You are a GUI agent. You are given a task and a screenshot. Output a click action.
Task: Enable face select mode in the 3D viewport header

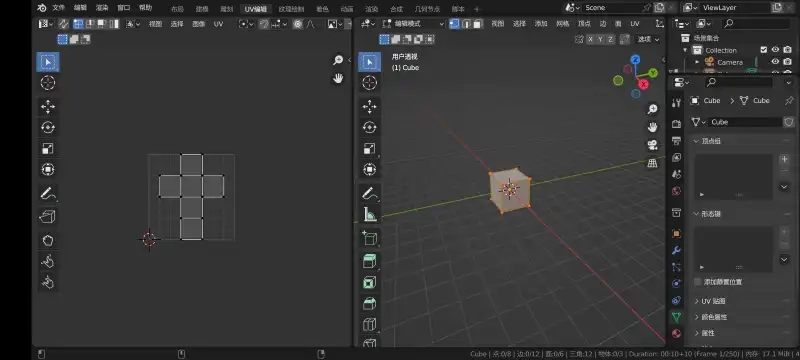(x=478, y=24)
